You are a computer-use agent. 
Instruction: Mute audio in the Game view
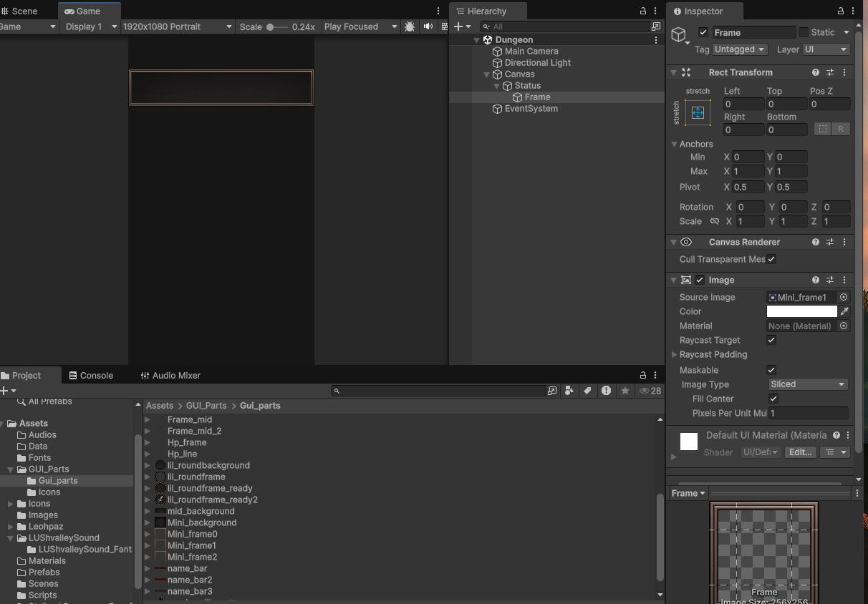pos(428,26)
